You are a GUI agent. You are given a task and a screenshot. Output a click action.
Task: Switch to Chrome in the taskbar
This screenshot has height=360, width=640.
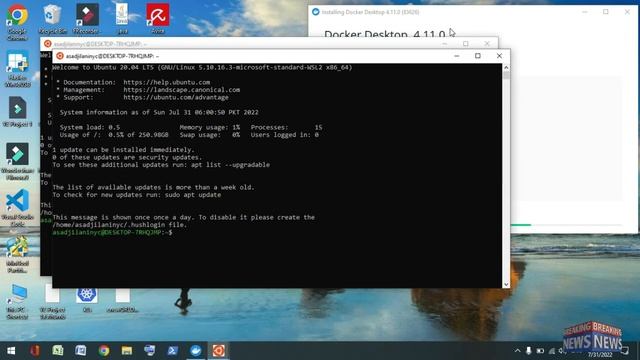104,351
